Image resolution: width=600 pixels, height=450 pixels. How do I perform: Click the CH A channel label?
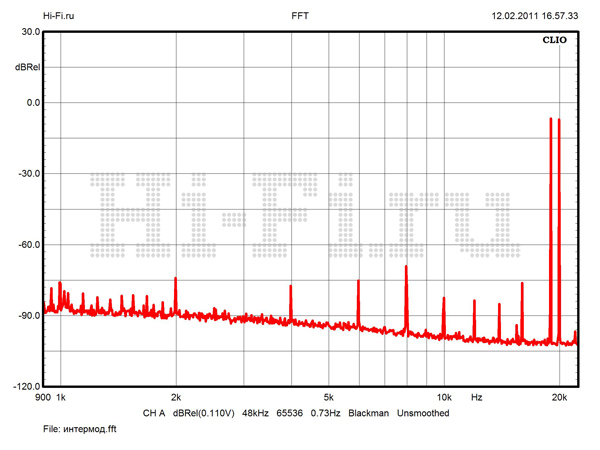(154, 413)
